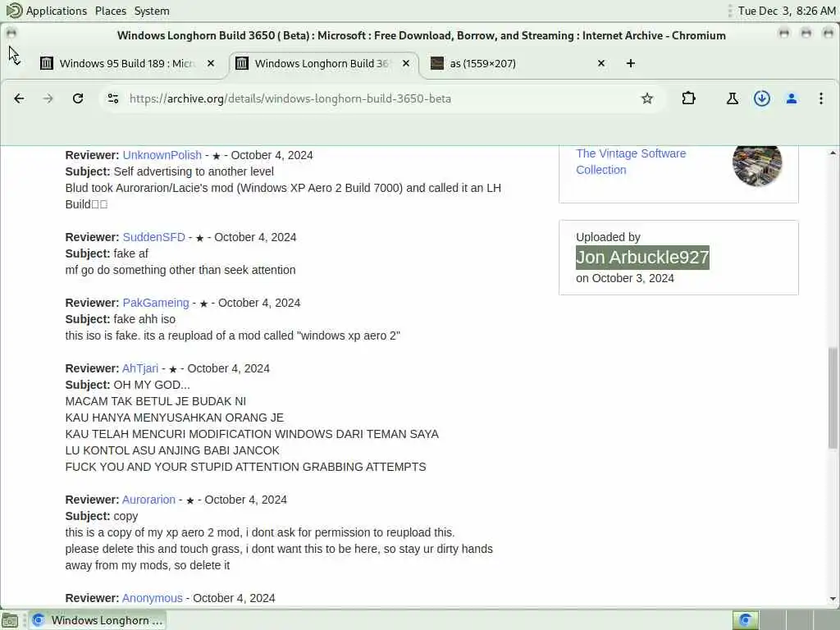Switch to Windows 95 Build 189 tab
840x630 pixels.
(126, 63)
